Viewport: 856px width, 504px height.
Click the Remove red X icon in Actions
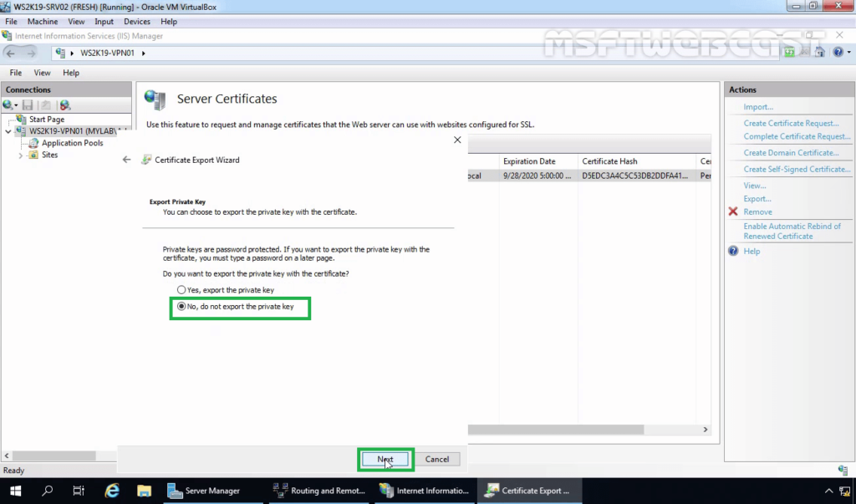pyautogui.click(x=733, y=211)
